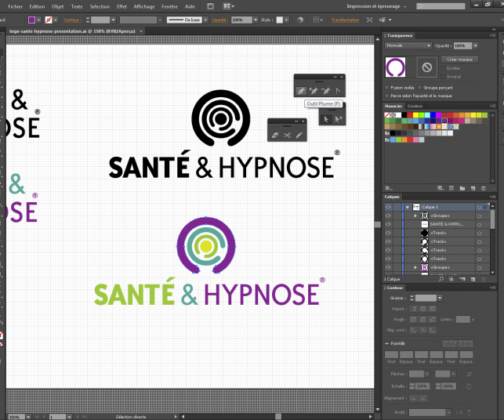Open the Opacité percentage dropdown arrow
The height and width of the screenshot is (420, 504).
click(477, 45)
